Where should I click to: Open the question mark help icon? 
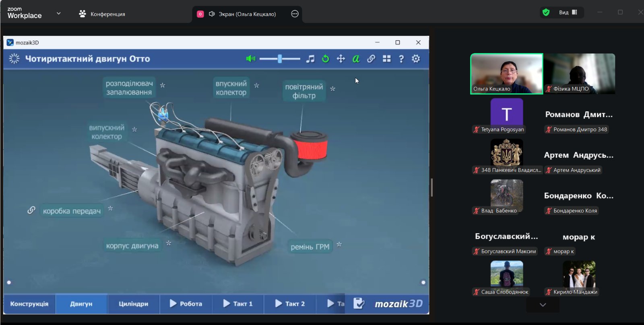pos(401,59)
